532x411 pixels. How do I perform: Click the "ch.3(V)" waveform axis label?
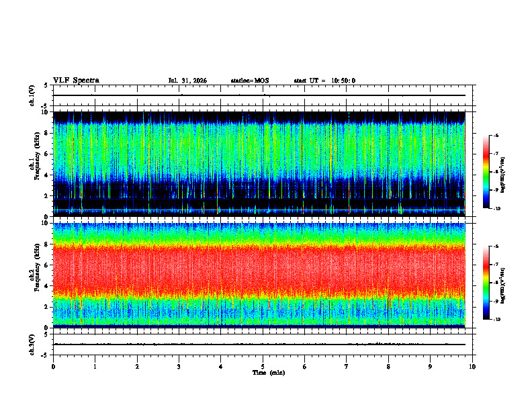(32, 345)
